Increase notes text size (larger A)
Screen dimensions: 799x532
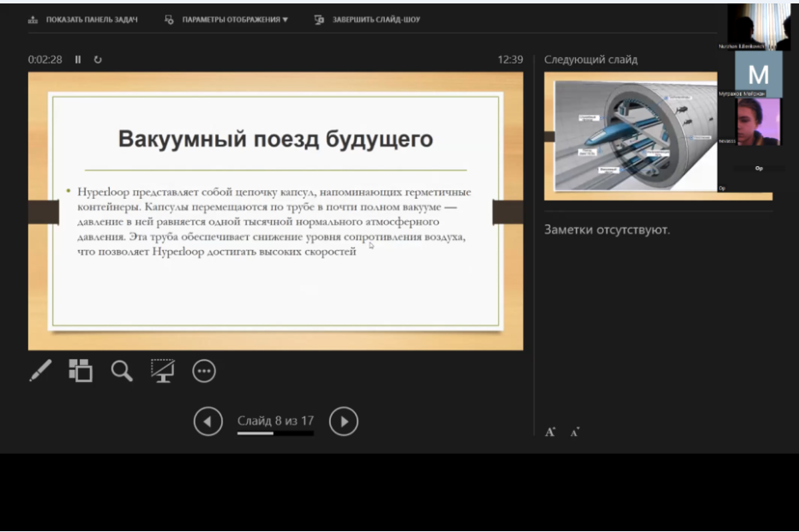click(550, 433)
